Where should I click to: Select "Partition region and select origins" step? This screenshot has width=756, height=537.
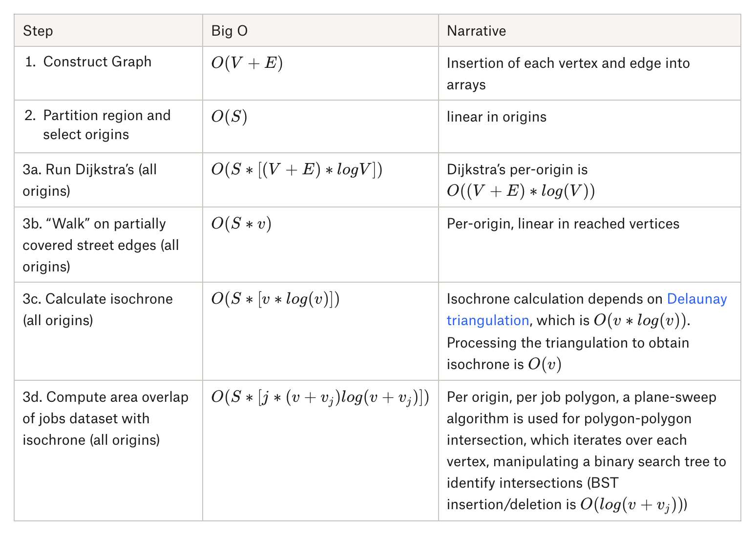(106, 125)
